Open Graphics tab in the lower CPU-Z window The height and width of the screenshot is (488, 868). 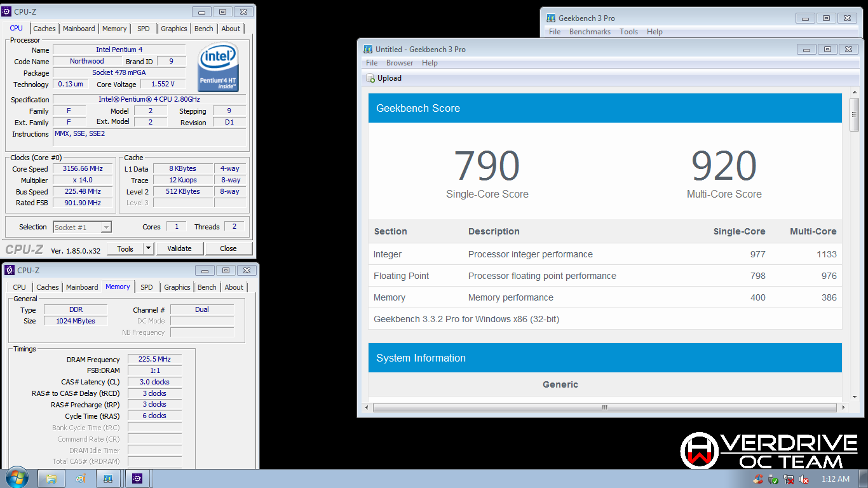(177, 287)
